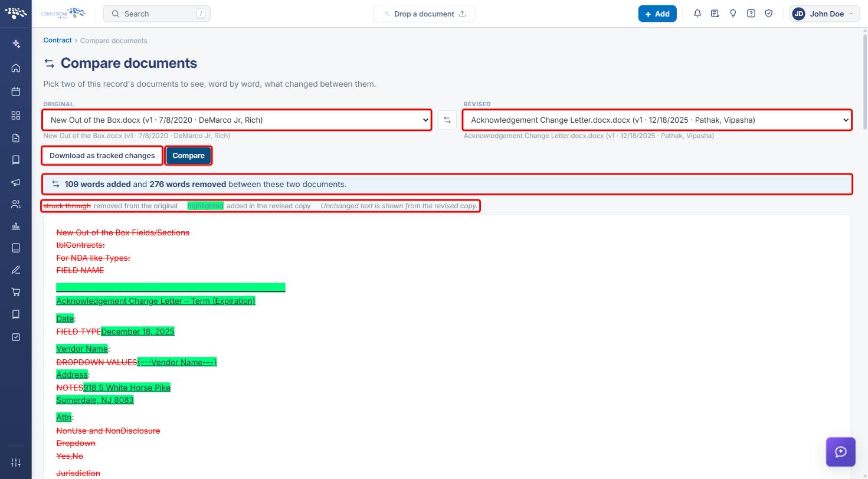Click Download as tracked changes
868x479 pixels.
click(102, 156)
